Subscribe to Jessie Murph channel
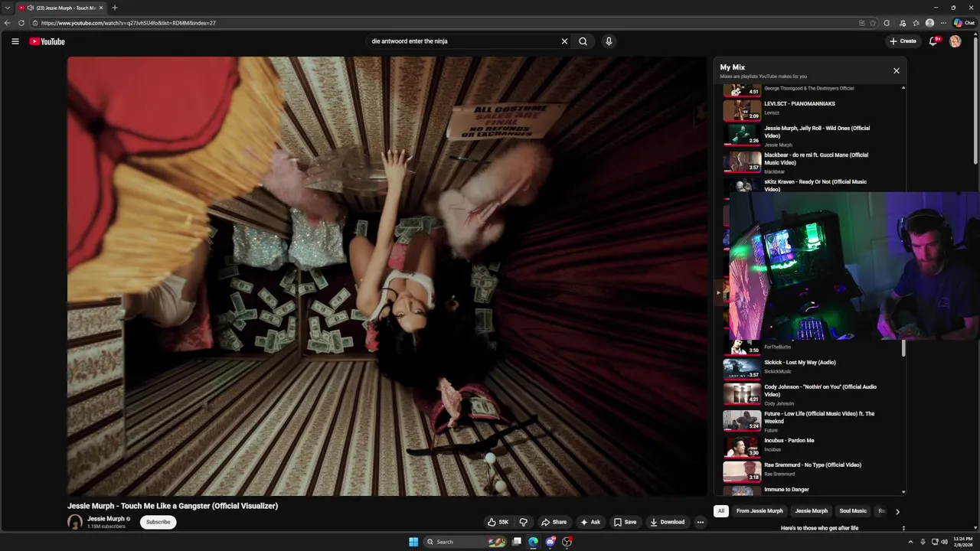The width and height of the screenshot is (980, 551). tap(158, 522)
